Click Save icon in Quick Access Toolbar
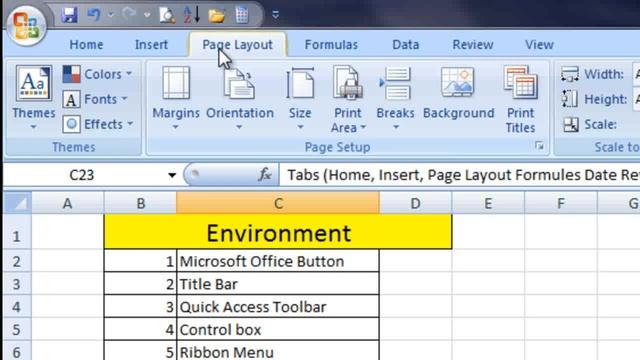Viewport: 640px width, 360px height. click(x=69, y=15)
